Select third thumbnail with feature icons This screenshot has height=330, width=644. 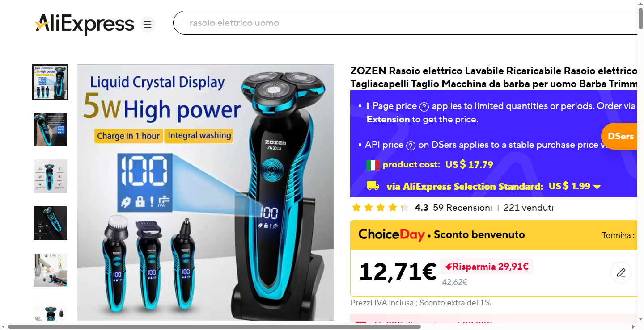pyautogui.click(x=50, y=176)
